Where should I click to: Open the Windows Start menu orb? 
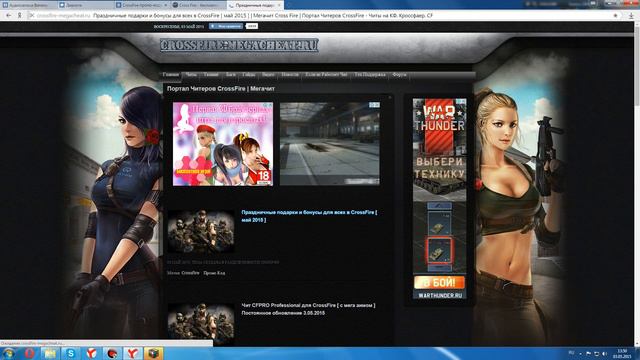click(x=8, y=353)
